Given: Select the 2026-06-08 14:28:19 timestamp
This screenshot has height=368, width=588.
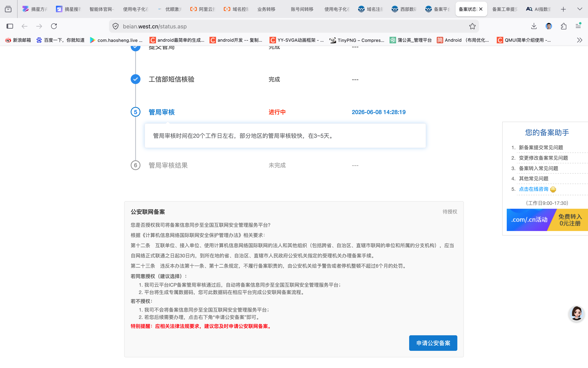Looking at the screenshot, I should [379, 112].
